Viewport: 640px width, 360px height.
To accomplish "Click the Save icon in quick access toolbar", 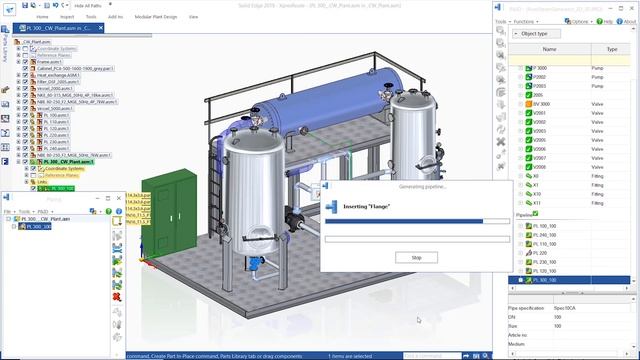I will coord(25,5).
